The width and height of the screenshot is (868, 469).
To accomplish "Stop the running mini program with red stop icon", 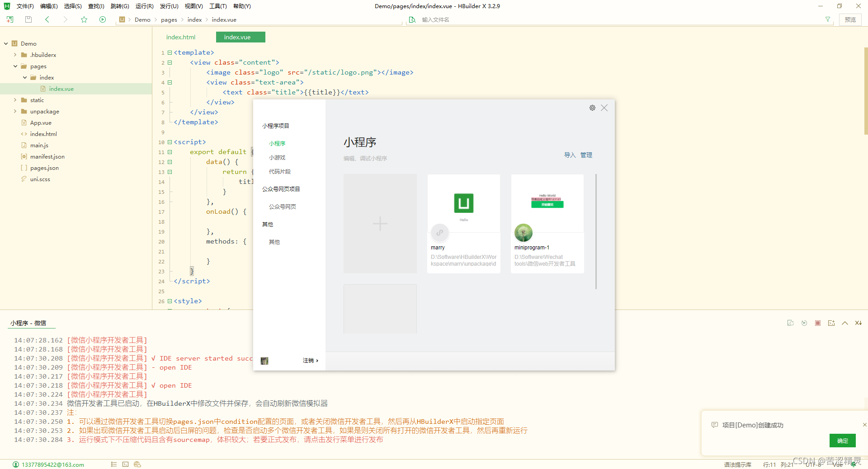I will point(817,323).
